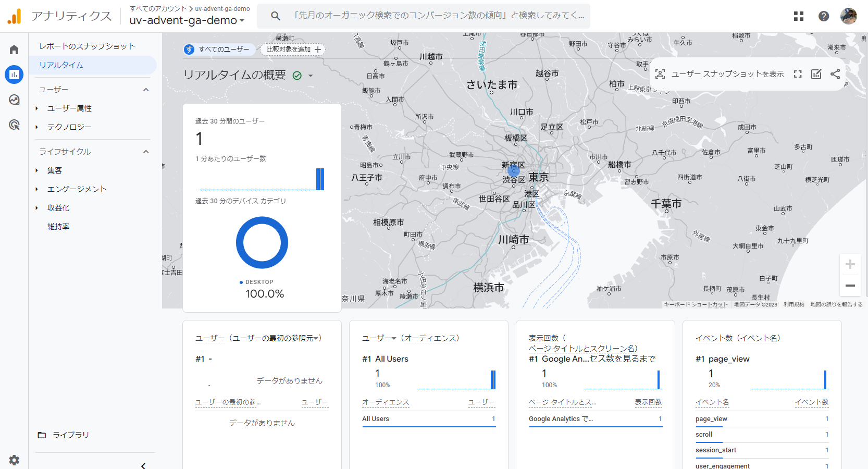
Task: Click the blue device category donut chart
Action: 262,243
